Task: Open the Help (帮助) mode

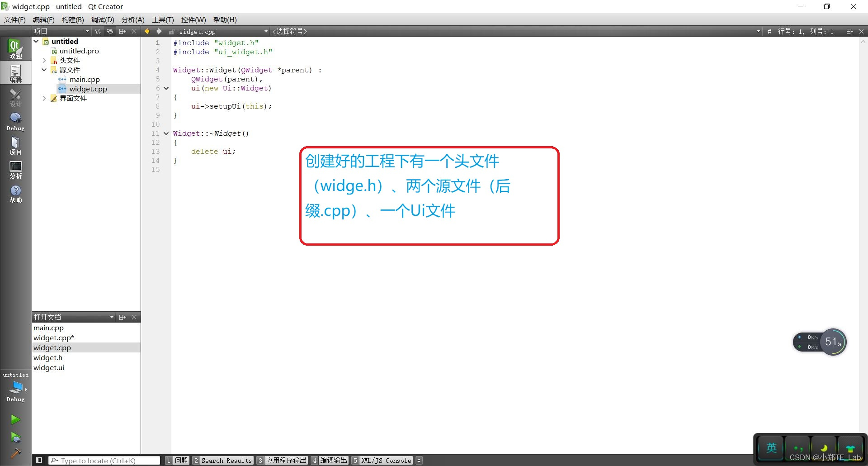Action: click(15, 194)
